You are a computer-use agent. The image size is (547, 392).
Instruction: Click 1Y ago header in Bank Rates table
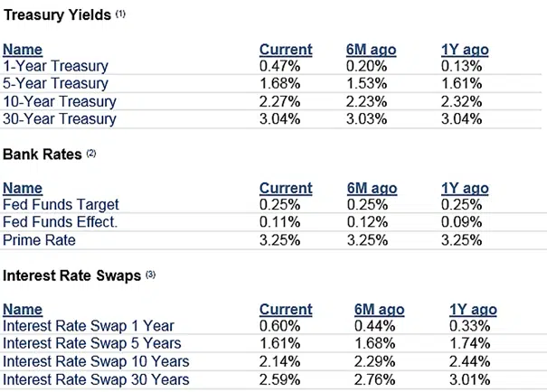[x=464, y=189]
